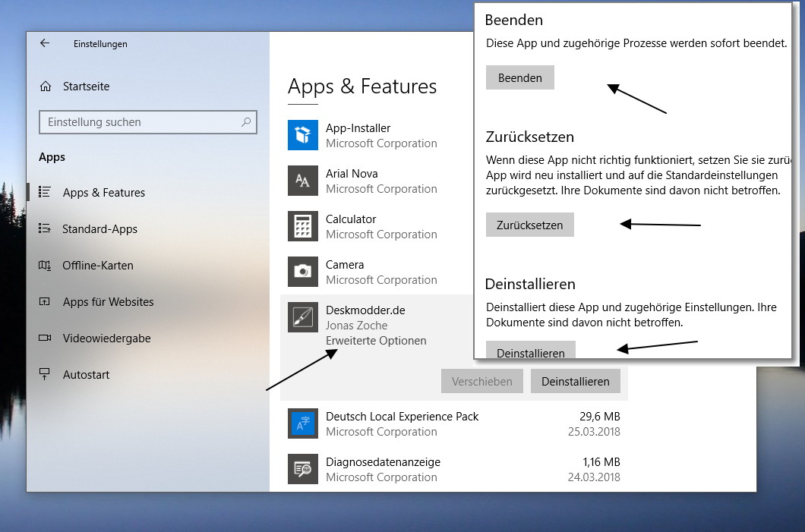This screenshot has height=532, width=805.
Task: Select the Deskmodder.de entry name
Action: coord(365,310)
